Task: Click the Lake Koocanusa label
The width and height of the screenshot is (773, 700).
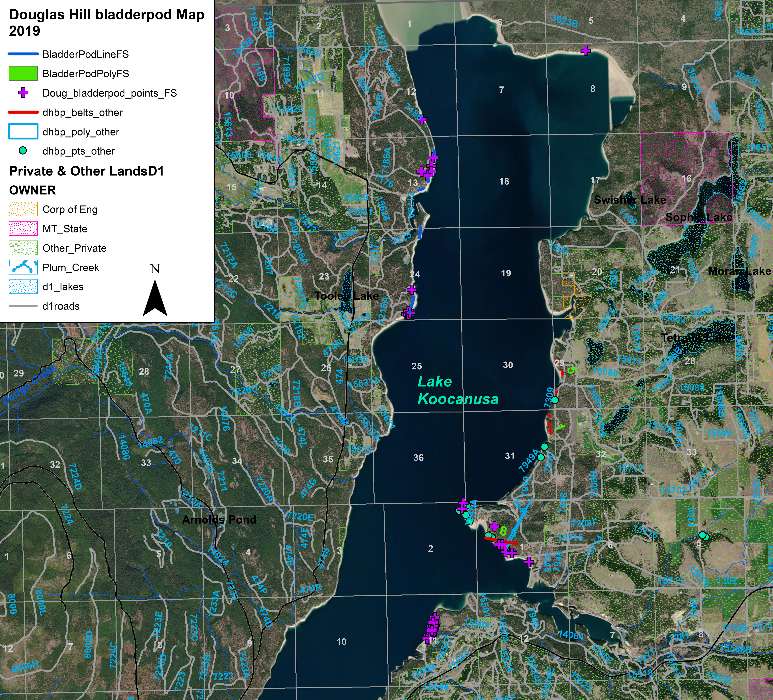Action: (458, 390)
